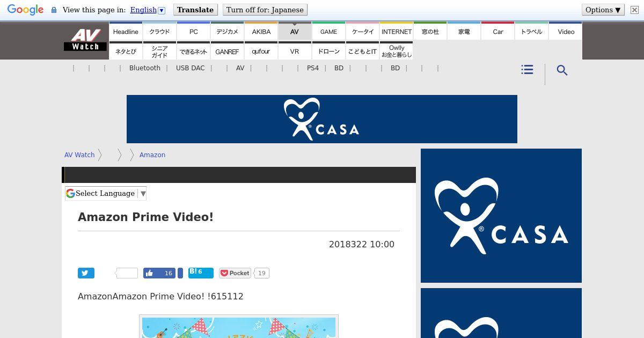Go to the AKIBA tab

point(261,31)
